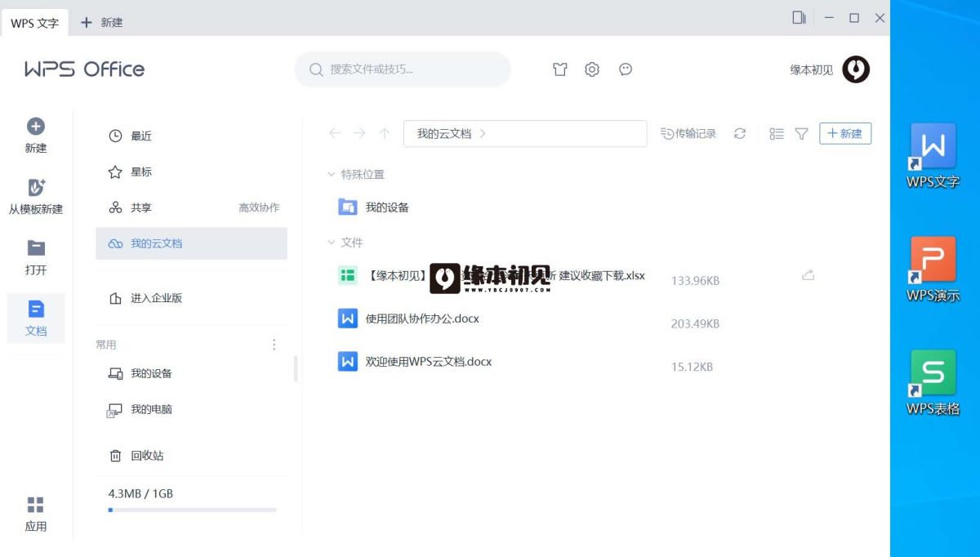Viewport: 980px width, 557px height.
Task: Open 欢迎使用WPS云文档.docx
Action: click(x=415, y=361)
